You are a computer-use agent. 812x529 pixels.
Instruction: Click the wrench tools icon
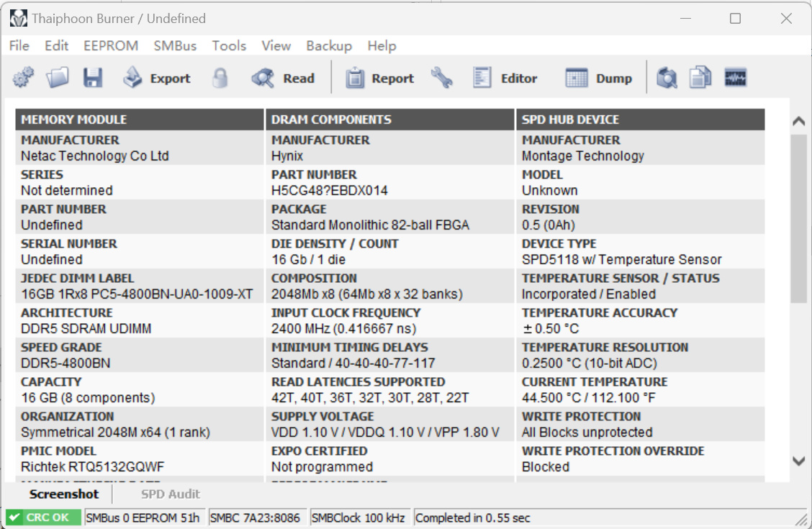[442, 78]
